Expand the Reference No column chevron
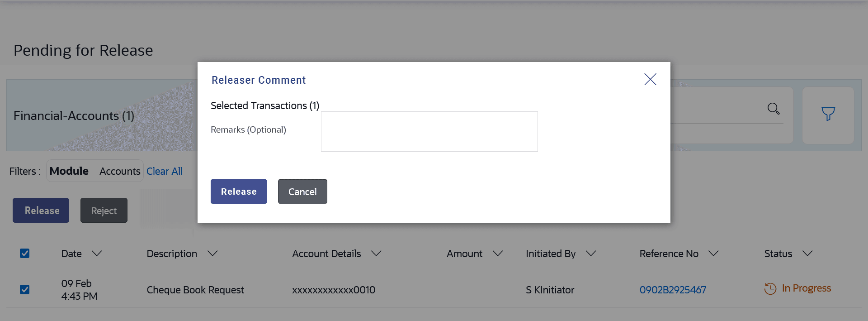 tap(713, 254)
